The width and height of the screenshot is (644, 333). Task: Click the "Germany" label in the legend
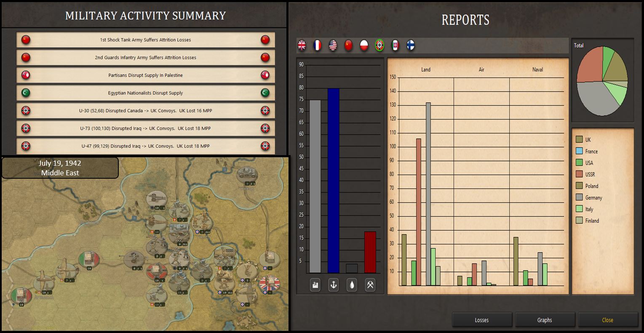(594, 198)
